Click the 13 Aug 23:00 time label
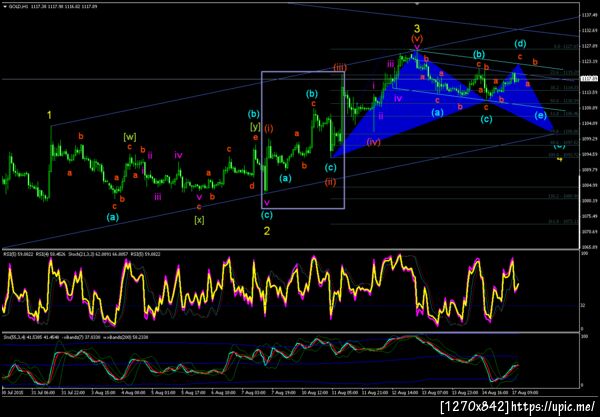The height and width of the screenshot is (417, 600). click(465, 393)
